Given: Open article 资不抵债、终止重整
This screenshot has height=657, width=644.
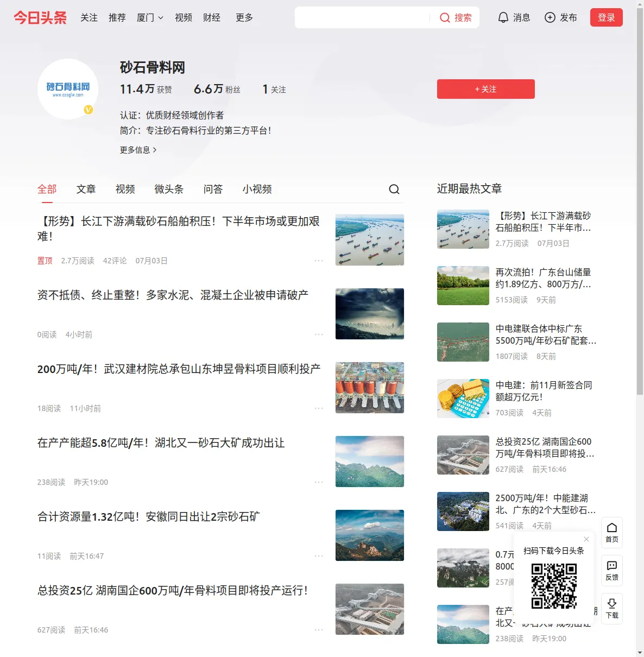Looking at the screenshot, I should coord(173,295).
